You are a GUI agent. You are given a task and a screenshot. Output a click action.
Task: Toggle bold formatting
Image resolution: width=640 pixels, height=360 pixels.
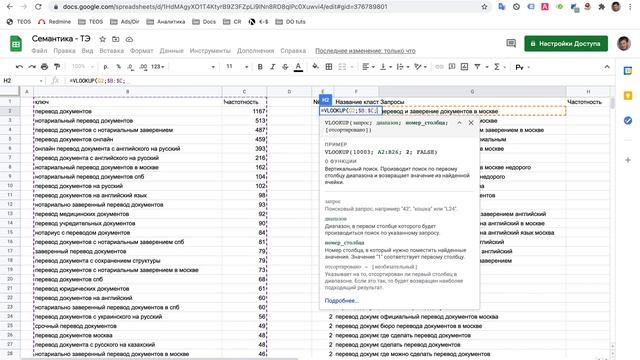click(260, 67)
